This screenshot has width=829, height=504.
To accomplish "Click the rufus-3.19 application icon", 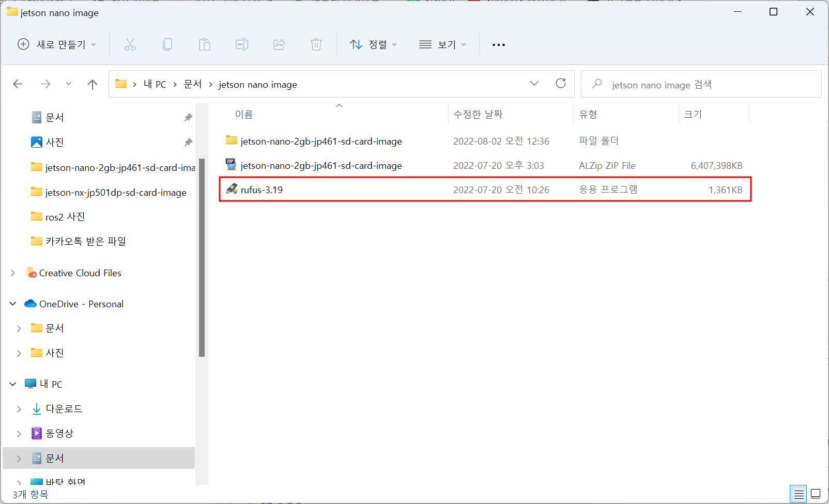I will click(232, 190).
